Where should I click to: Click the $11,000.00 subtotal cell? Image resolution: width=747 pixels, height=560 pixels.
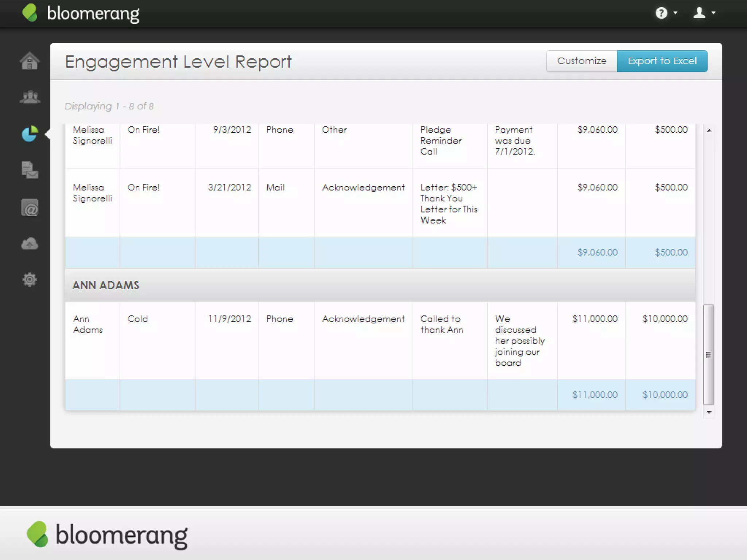pyautogui.click(x=595, y=395)
